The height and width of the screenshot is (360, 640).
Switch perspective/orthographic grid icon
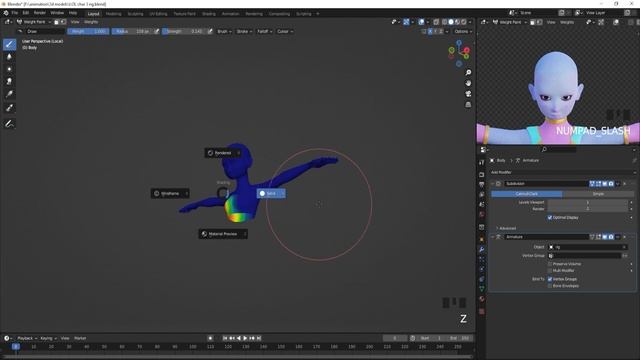coord(468,104)
